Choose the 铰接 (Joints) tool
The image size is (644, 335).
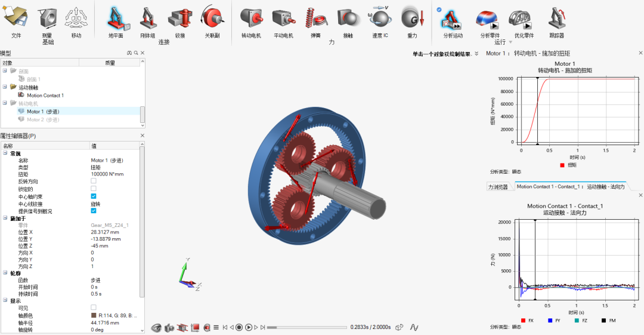click(180, 22)
